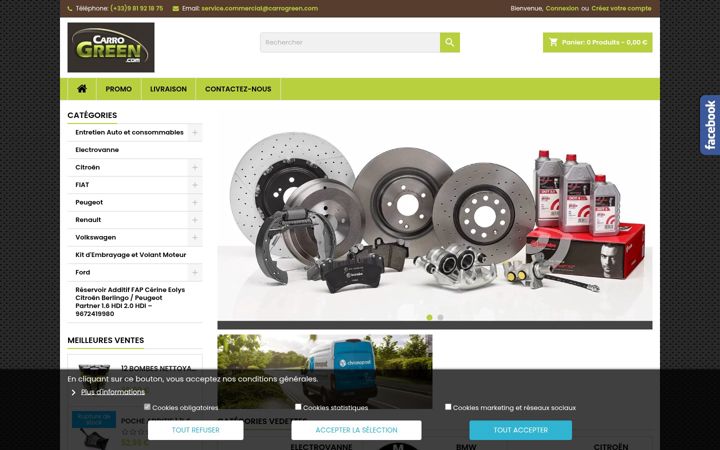The height and width of the screenshot is (450, 720).
Task: Expand Plus d'informations about cookies
Action: click(x=113, y=392)
